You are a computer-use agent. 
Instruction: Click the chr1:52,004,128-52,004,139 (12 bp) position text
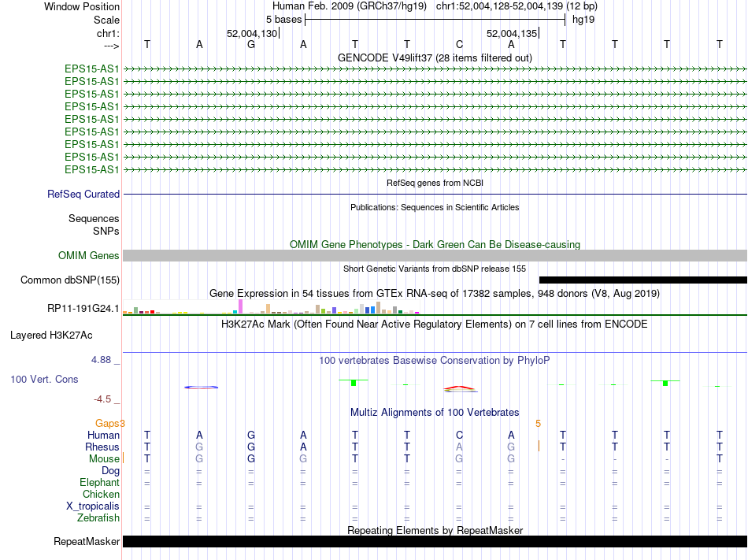pos(517,6)
